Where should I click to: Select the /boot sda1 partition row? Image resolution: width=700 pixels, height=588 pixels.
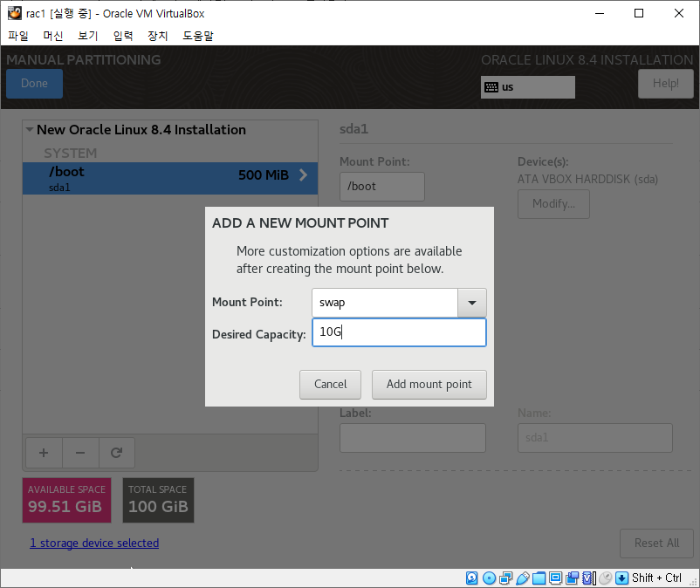[170, 178]
